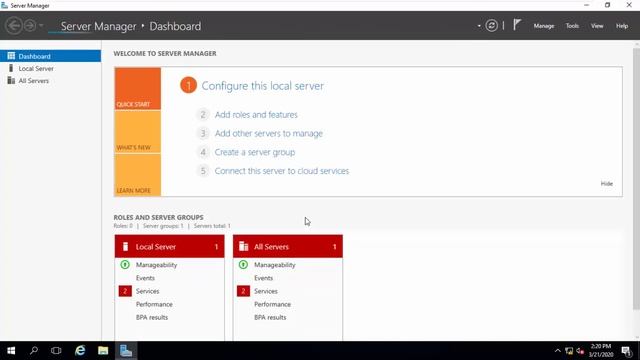Click red Services alert badge in All Servers
Screen dimensions: 640x360
tap(243, 291)
